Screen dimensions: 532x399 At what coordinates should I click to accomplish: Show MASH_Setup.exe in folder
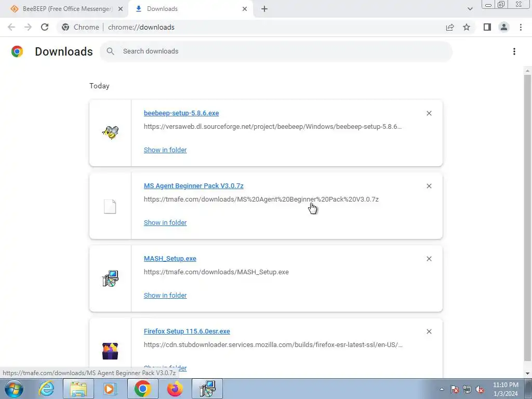pyautogui.click(x=165, y=296)
